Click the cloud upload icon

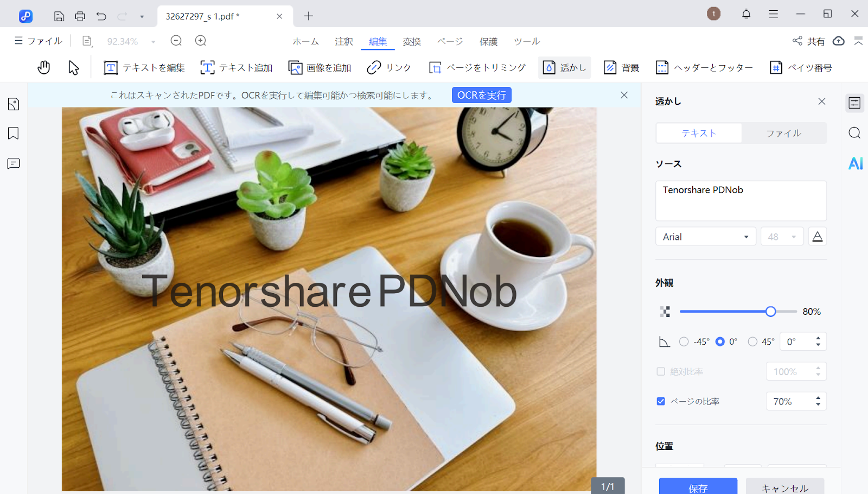click(839, 41)
